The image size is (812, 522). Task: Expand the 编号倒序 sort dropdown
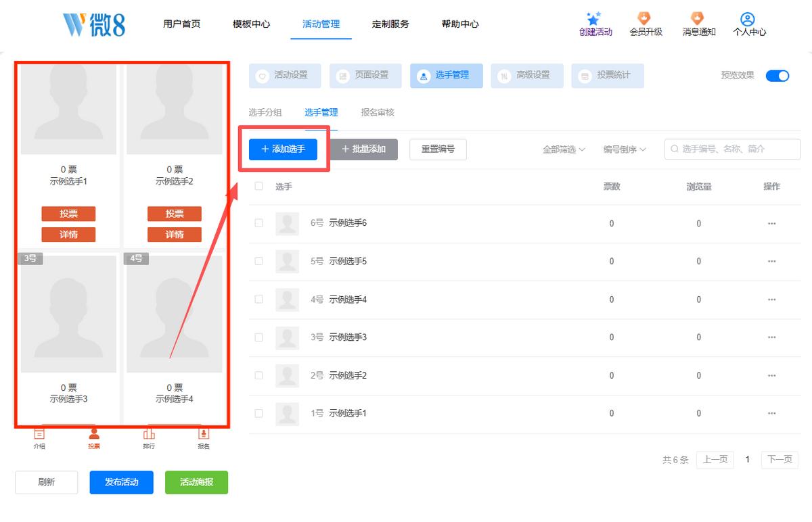625,149
